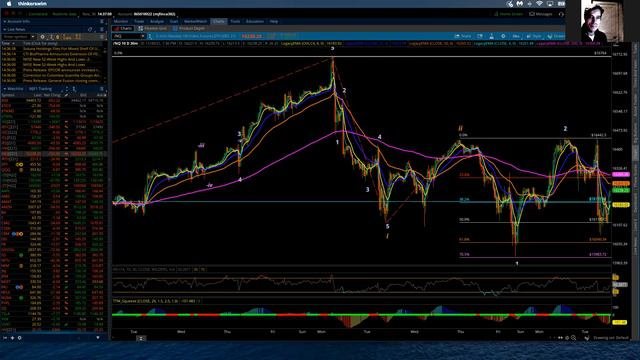Open the chart Drawings menu
This screenshot has height=360, width=640.
(556, 36)
